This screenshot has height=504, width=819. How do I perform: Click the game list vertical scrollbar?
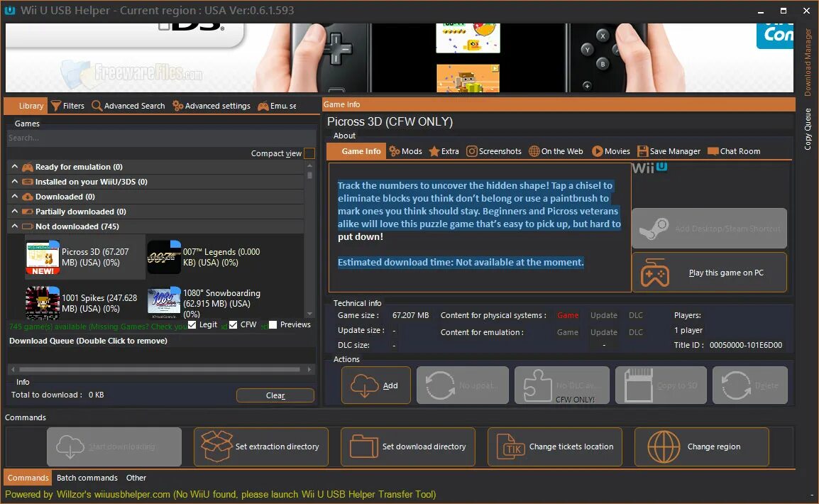click(309, 239)
